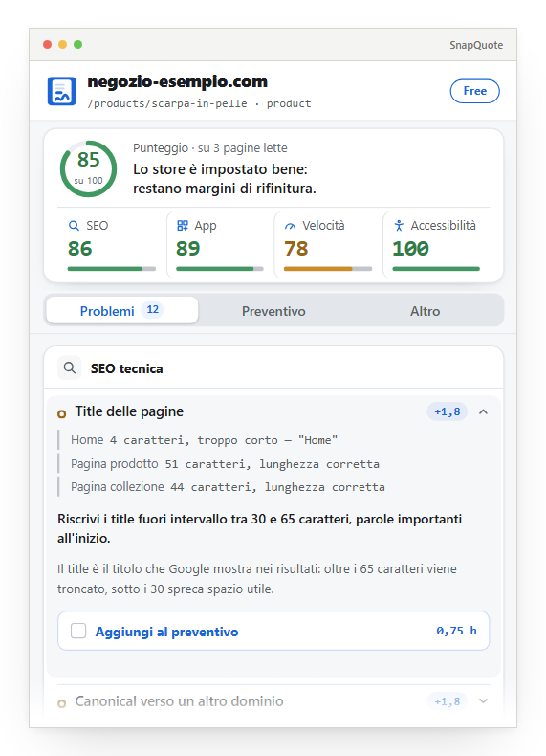Viewport: 546px width, 756px height.
Task: Click the App grid icon
Action: click(x=183, y=225)
